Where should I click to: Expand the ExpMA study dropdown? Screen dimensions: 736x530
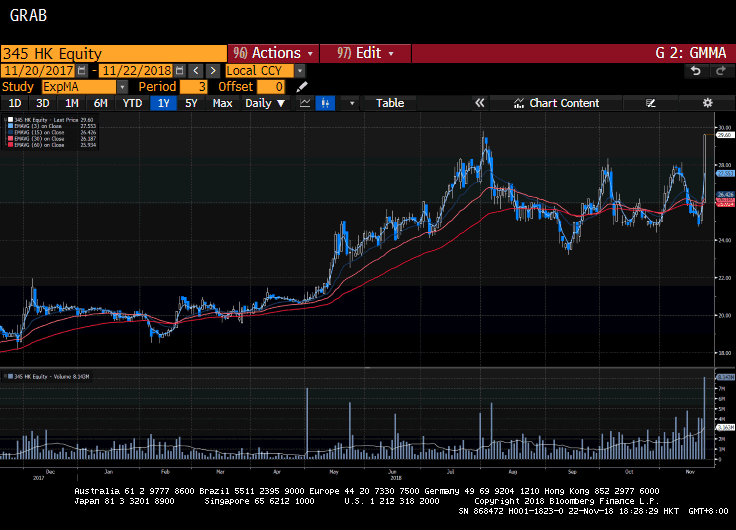click(x=122, y=87)
